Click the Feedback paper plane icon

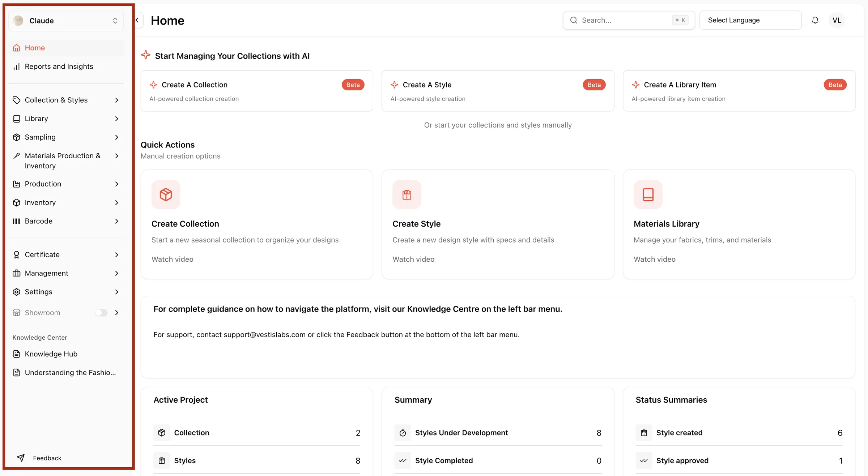click(21, 458)
